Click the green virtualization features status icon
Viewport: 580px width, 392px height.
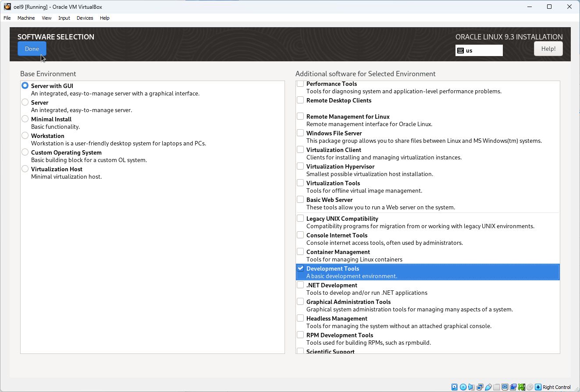(521, 387)
